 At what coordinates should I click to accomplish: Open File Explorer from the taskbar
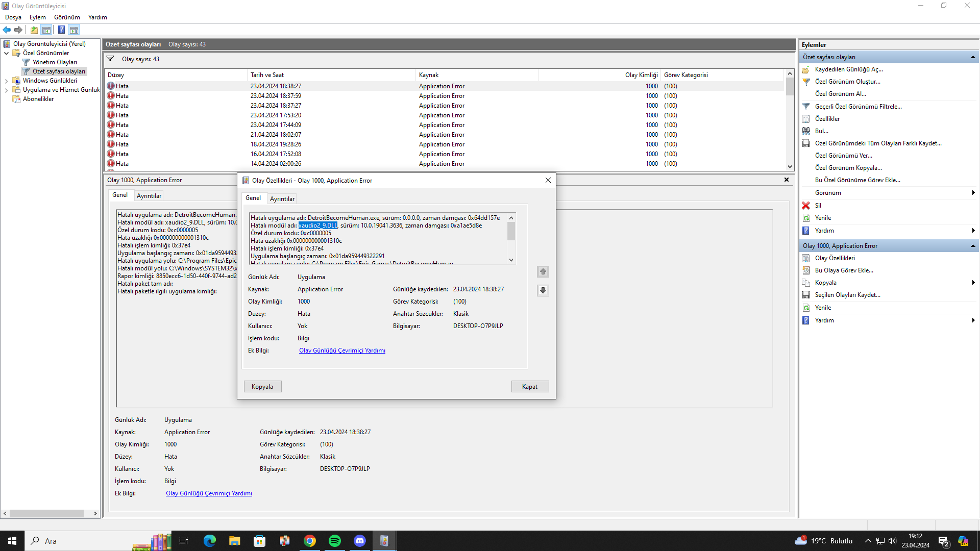click(x=234, y=541)
